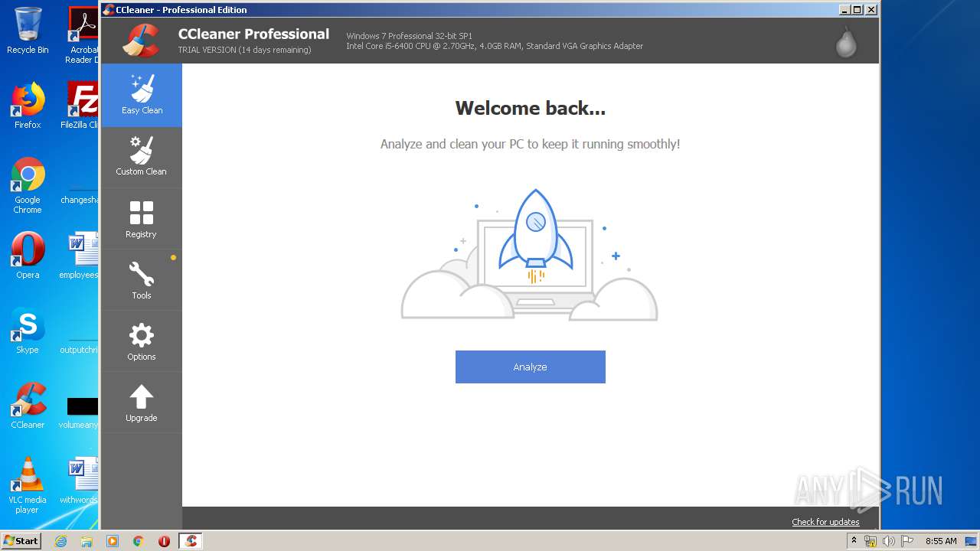
Task: Select Opera desktop shortcut
Action: (x=28, y=255)
